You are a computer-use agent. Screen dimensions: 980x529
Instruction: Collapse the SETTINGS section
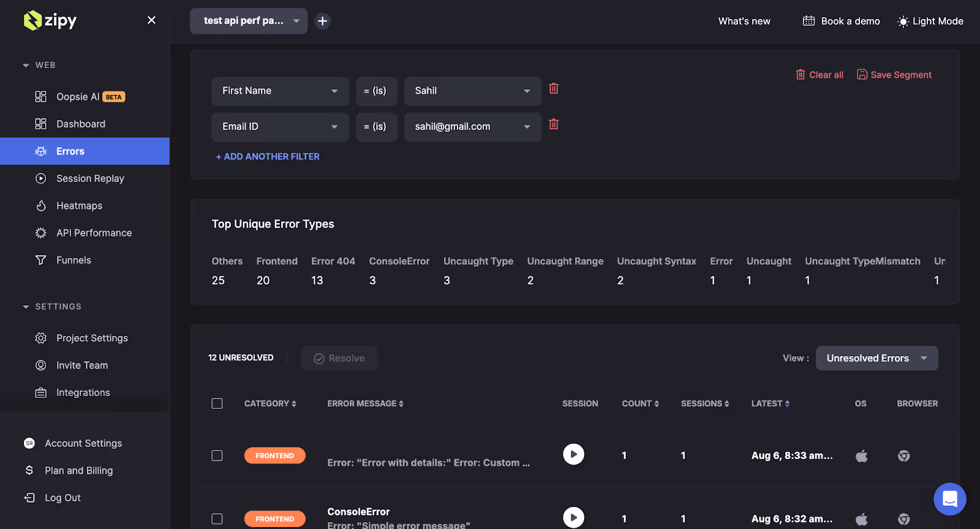(52, 306)
